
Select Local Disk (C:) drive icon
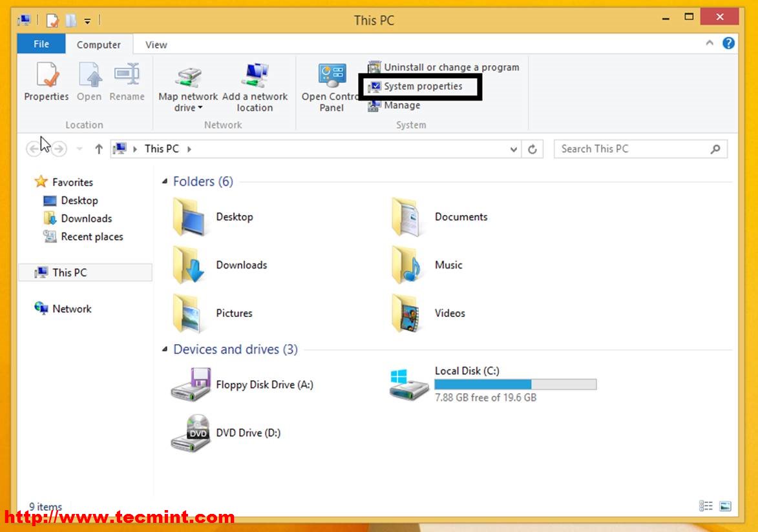coord(408,385)
